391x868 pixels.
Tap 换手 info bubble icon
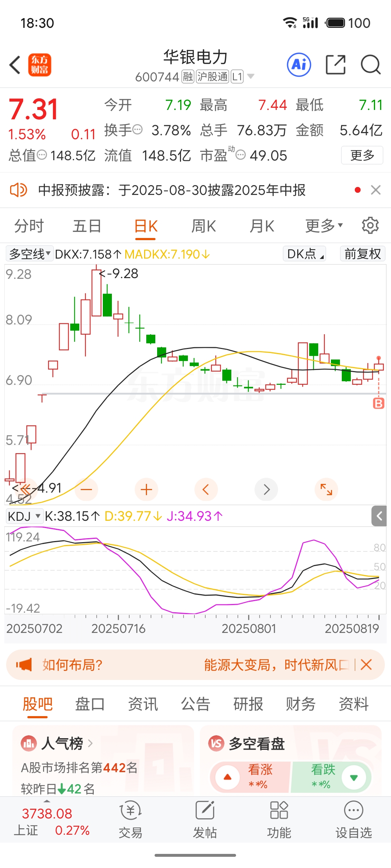(x=138, y=129)
